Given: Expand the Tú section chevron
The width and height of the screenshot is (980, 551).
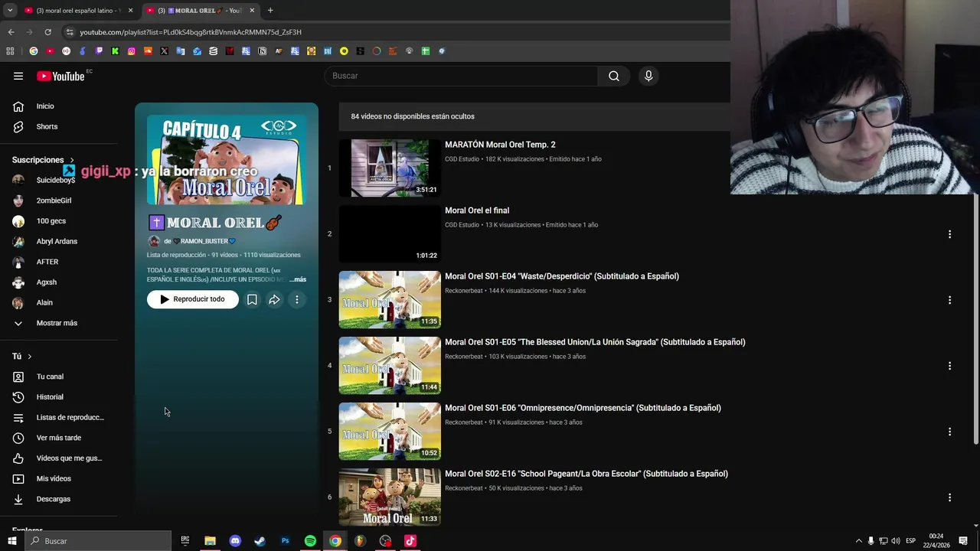Looking at the screenshot, I should [x=30, y=357].
